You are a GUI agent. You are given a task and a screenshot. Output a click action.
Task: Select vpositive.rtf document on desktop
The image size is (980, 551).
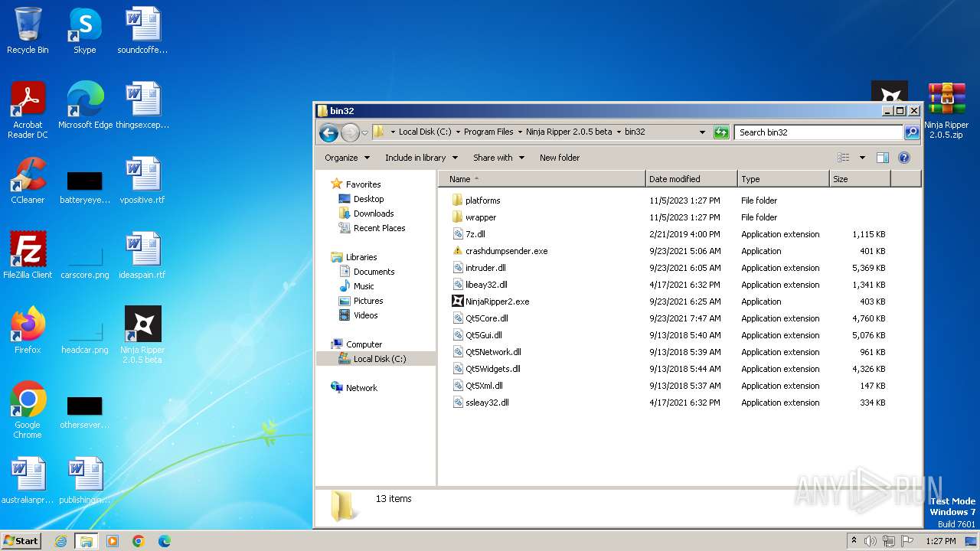click(142, 181)
